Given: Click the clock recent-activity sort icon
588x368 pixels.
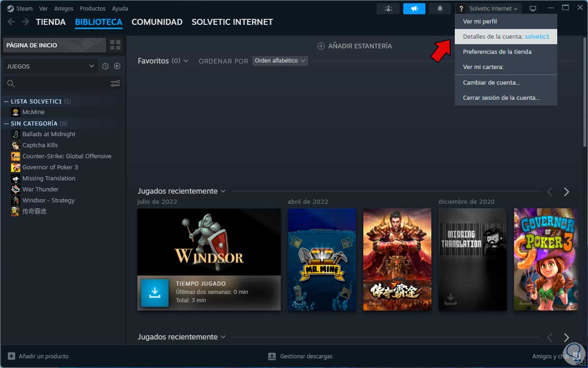Looking at the screenshot, I should 105,66.
